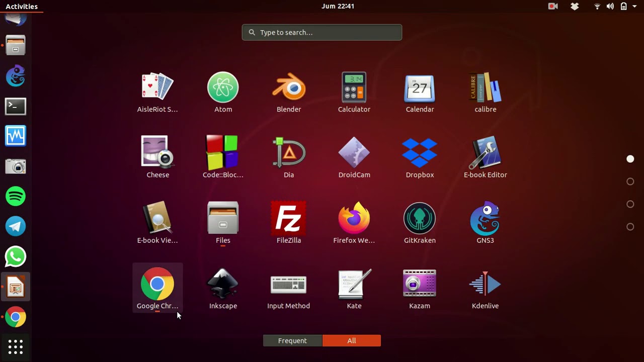Viewport: 644px width, 362px height.
Task: Open the Files icon in the dock
Action: [x=16, y=46]
